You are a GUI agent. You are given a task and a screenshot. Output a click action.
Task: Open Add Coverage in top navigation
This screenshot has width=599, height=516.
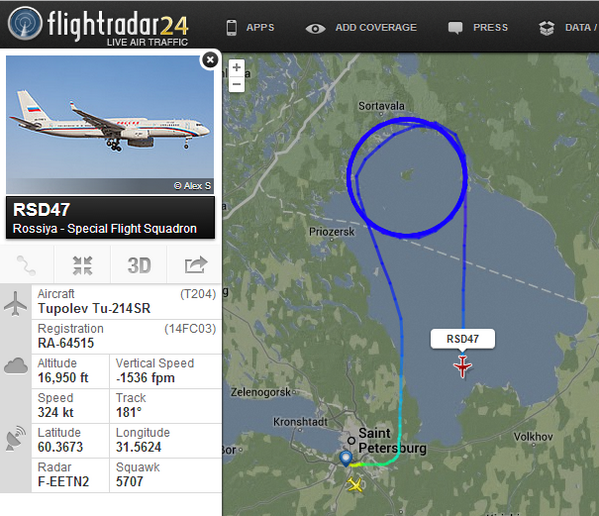point(361,28)
